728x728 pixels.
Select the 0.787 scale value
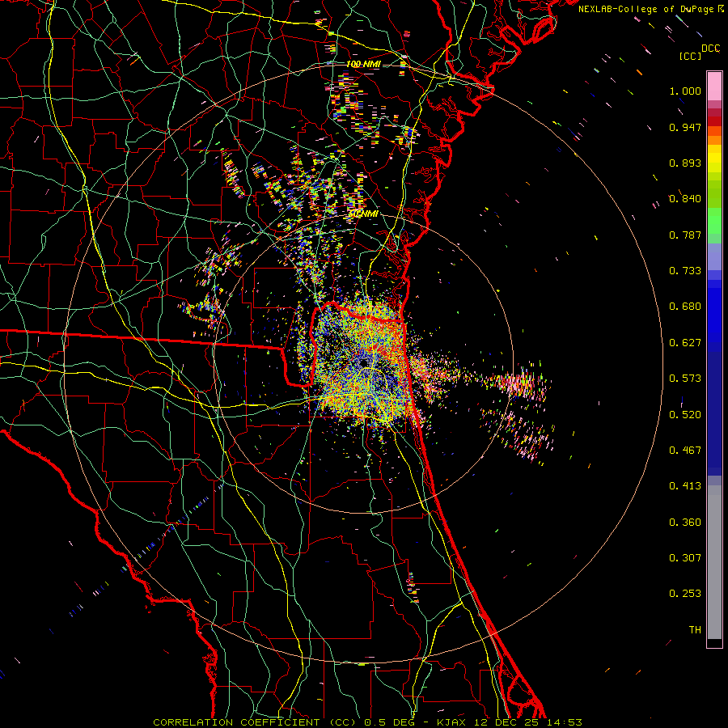point(685,235)
